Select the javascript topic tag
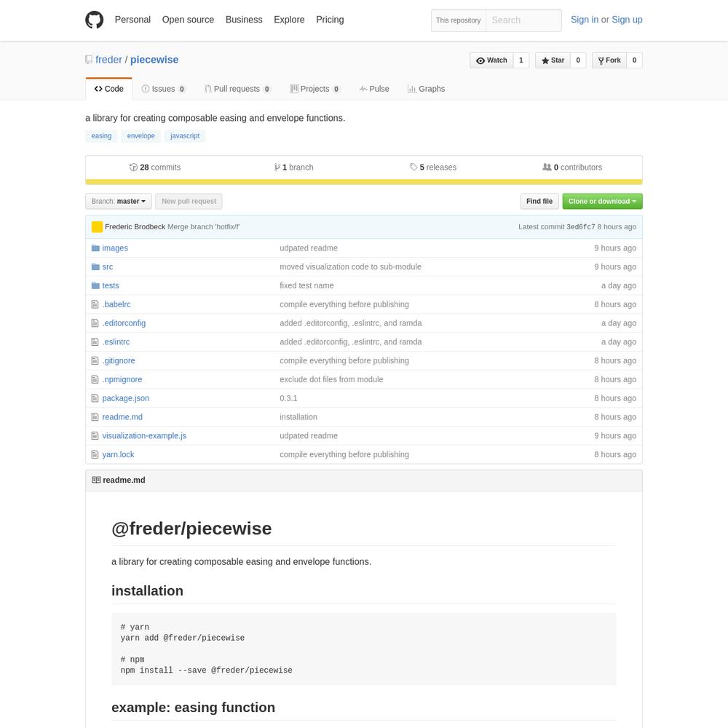This screenshot has height=728, width=728. tap(185, 136)
